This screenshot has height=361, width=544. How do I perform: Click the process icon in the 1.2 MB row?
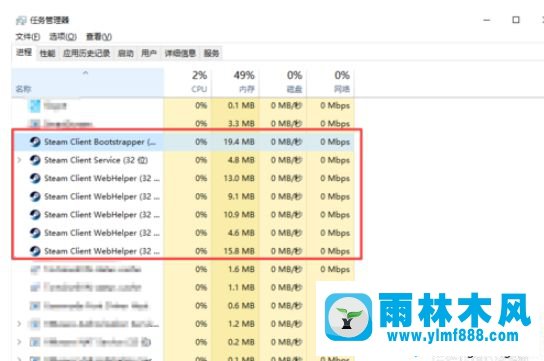point(35,324)
